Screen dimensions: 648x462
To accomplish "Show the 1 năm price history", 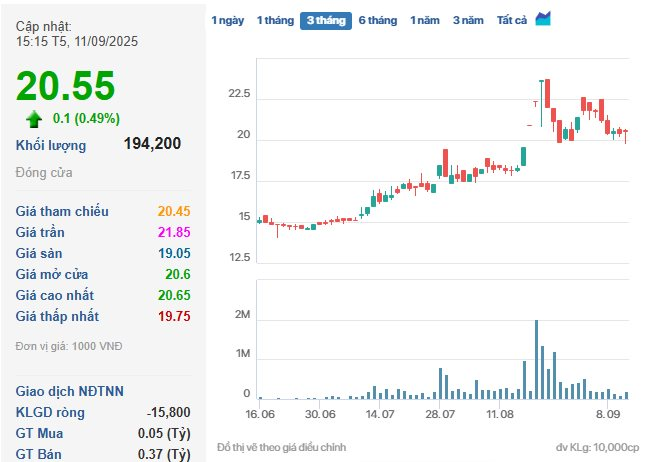I will pos(425,20).
